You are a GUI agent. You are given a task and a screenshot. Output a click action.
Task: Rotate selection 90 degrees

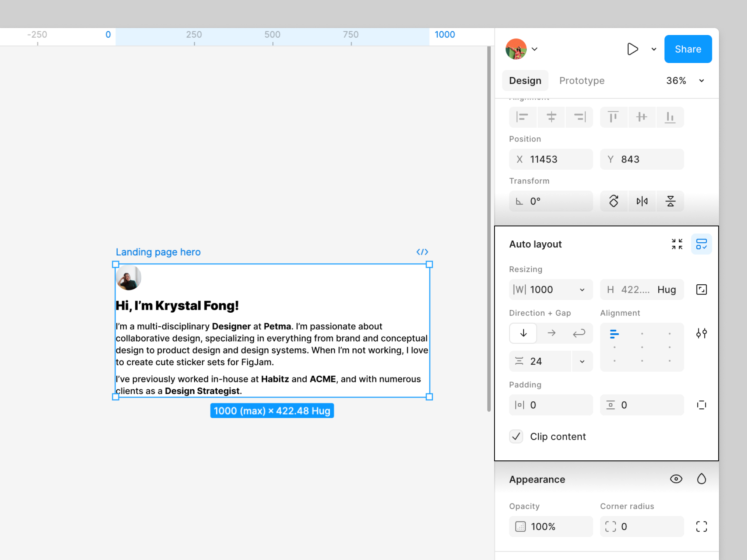click(x=614, y=201)
